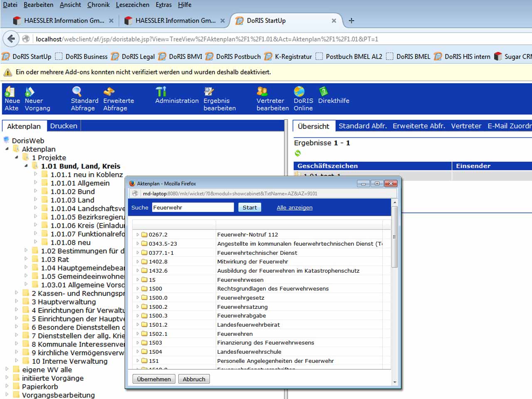
Task: Click the Übernehmen button
Action: 154,379
